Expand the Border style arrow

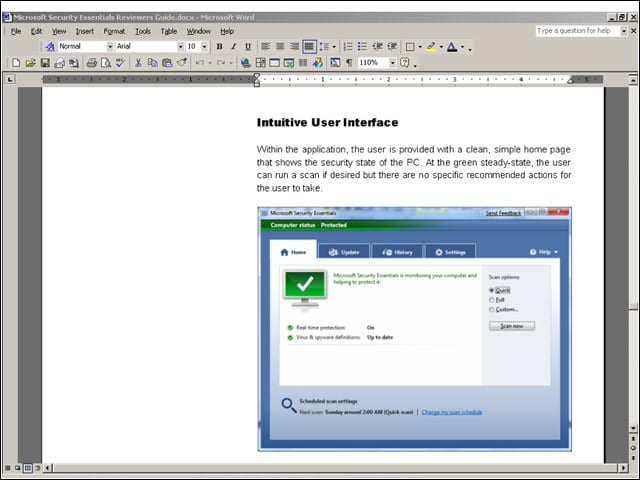click(x=420, y=47)
